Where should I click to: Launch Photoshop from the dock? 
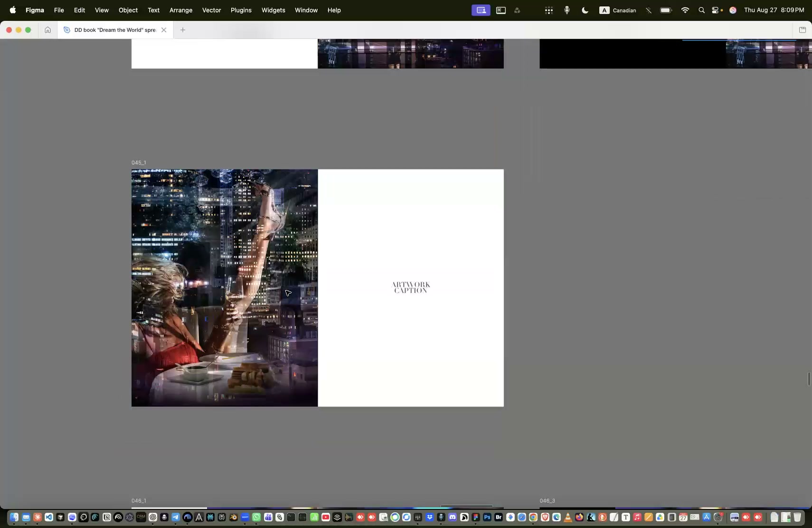(487, 517)
